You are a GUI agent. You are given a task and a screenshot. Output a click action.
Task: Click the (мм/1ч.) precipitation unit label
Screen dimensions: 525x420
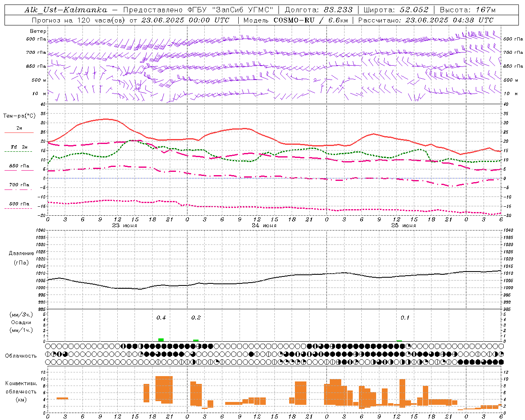click(21, 331)
